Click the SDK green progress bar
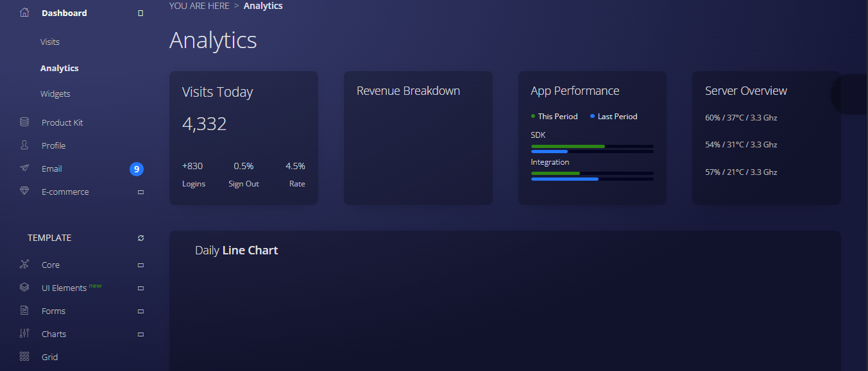This screenshot has height=371, width=868. click(568, 146)
